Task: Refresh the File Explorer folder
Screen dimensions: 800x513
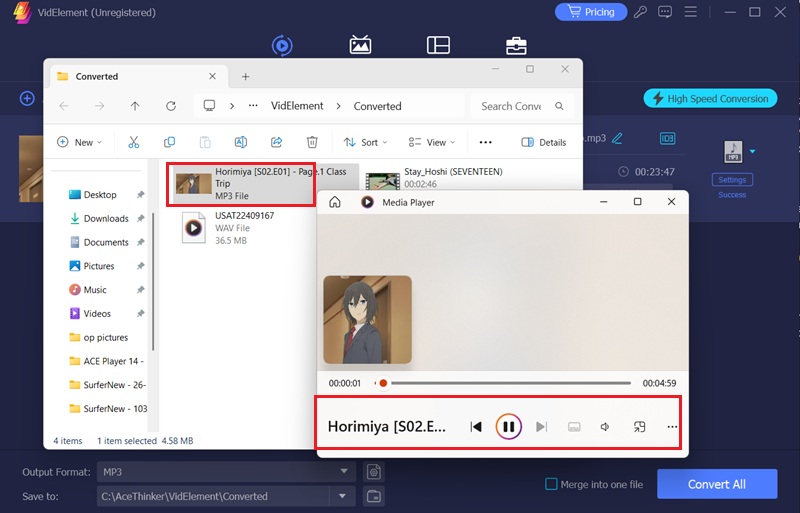Action: coord(171,106)
